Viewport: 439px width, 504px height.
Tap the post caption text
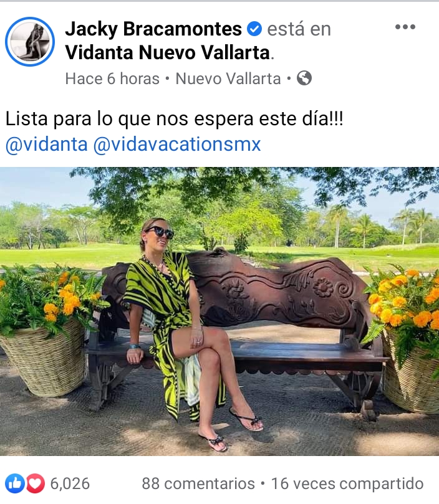click(174, 119)
